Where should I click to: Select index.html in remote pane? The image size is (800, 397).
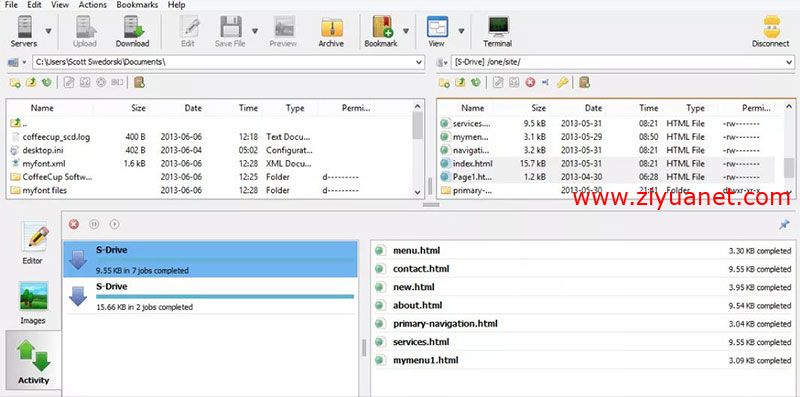(606, 163)
